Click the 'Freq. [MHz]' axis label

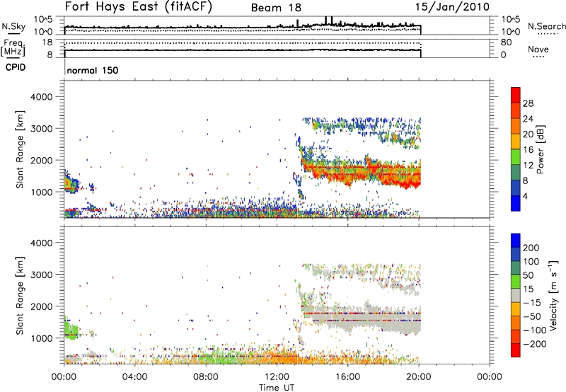(13, 47)
